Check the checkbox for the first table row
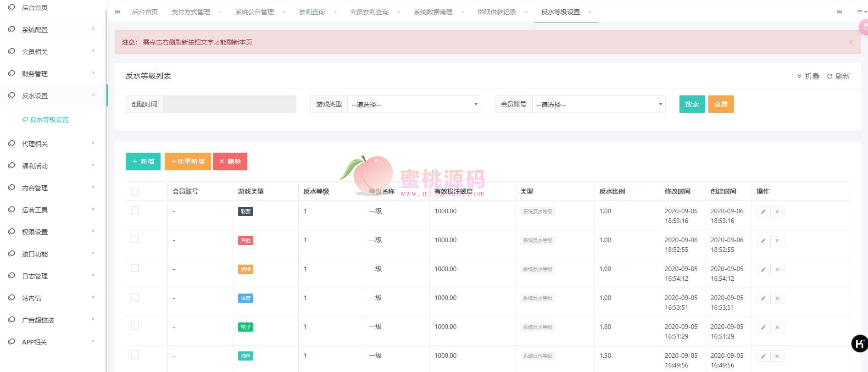This screenshot has width=868, height=372. (x=135, y=210)
